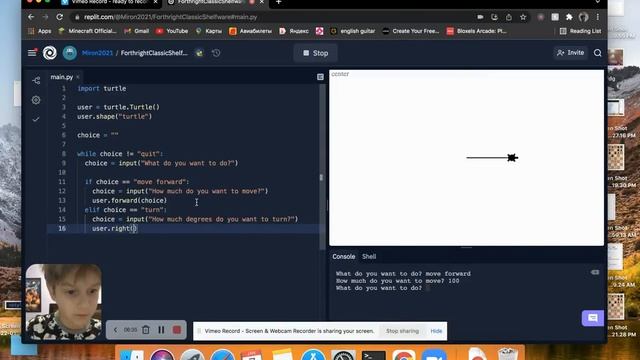
Task: Select the main.py editor tab
Action: click(x=62, y=77)
